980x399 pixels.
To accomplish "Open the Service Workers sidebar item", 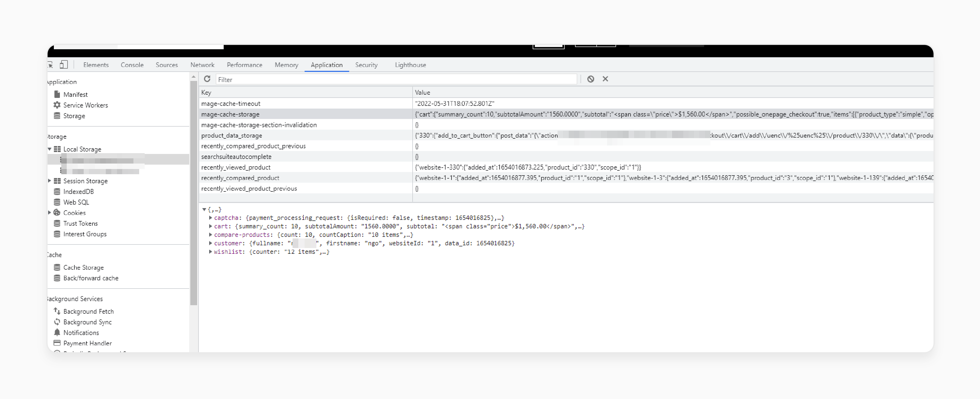I will tap(86, 105).
